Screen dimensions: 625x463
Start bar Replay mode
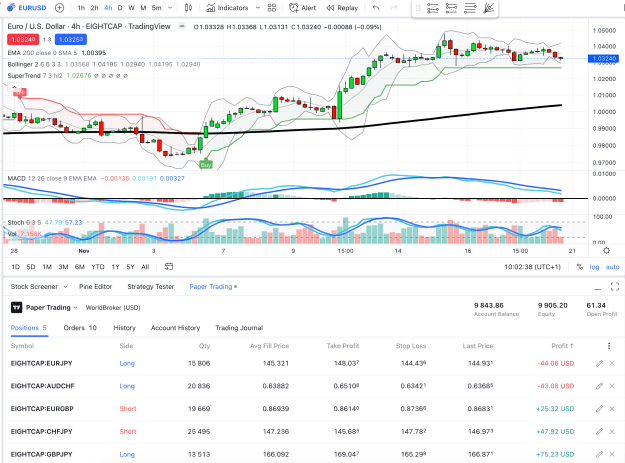point(342,8)
